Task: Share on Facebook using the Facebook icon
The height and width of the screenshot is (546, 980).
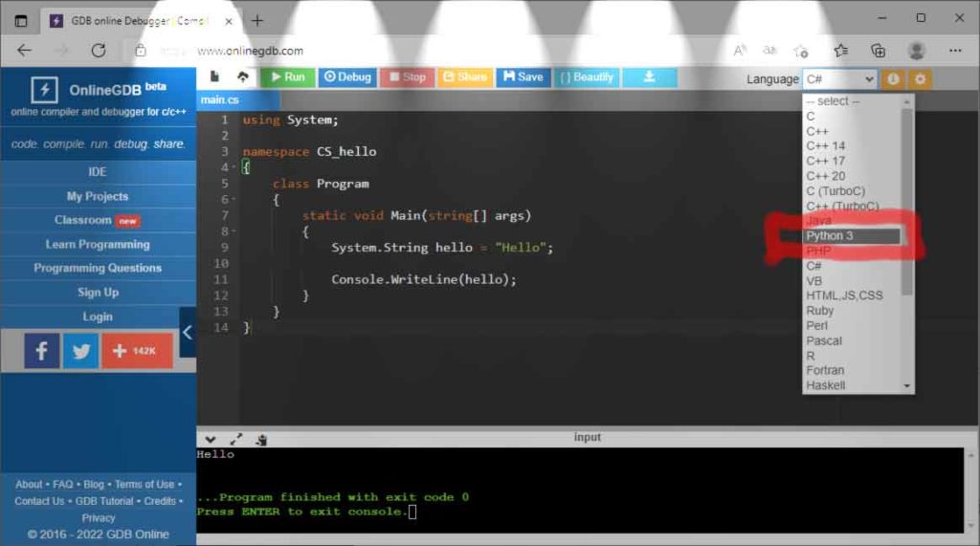Action: pos(41,351)
